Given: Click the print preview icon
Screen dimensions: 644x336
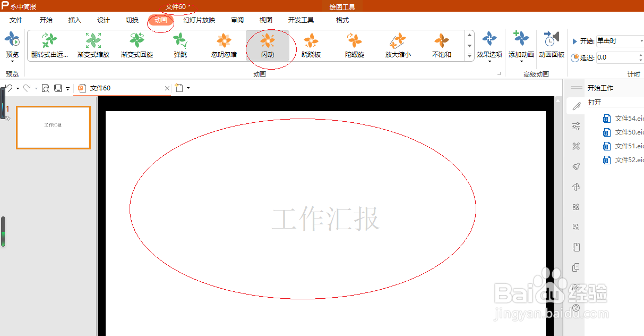Looking at the screenshot, I should coord(45,88).
